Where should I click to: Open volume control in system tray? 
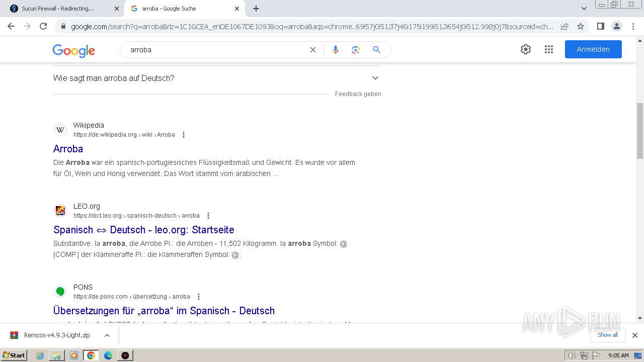pyautogui.click(x=572, y=355)
